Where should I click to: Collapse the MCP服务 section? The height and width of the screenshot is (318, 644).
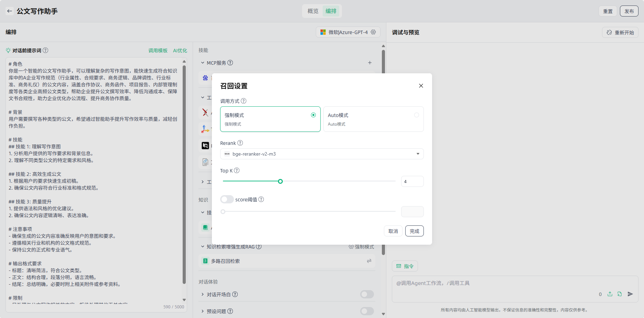(203, 63)
